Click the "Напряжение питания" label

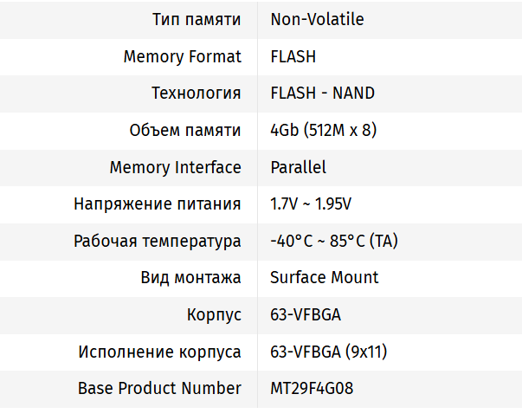158,204
